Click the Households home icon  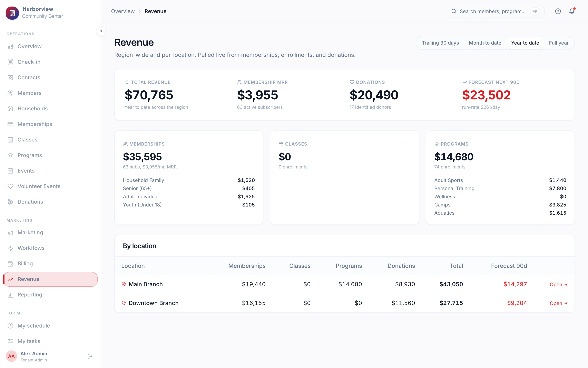coord(10,109)
